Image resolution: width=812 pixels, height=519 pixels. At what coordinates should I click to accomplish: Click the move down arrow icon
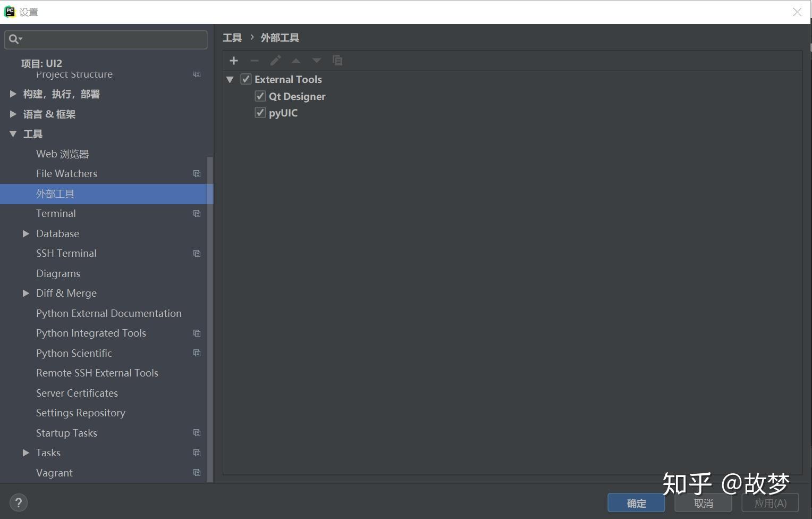pos(316,61)
